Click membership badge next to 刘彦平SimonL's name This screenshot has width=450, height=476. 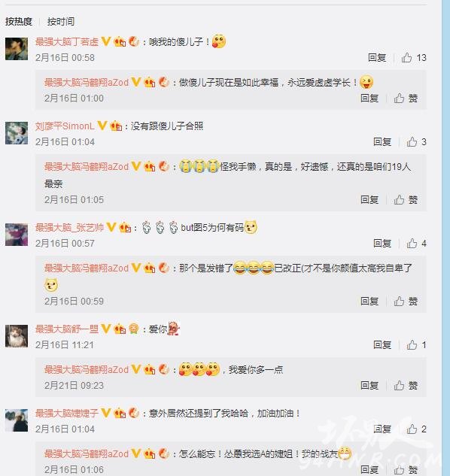(116, 126)
